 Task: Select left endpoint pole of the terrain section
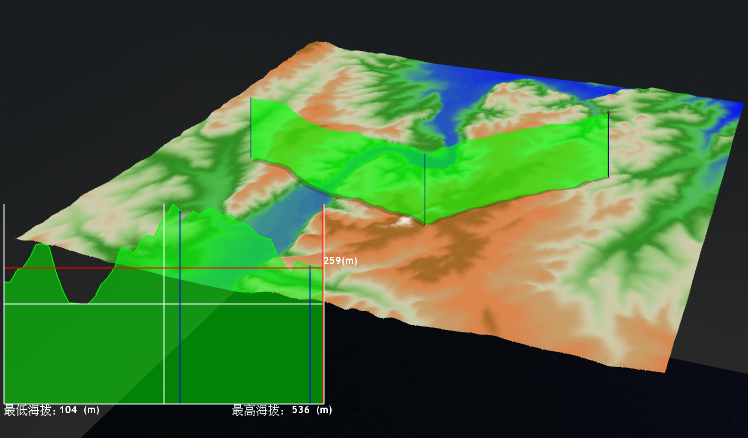click(x=250, y=128)
